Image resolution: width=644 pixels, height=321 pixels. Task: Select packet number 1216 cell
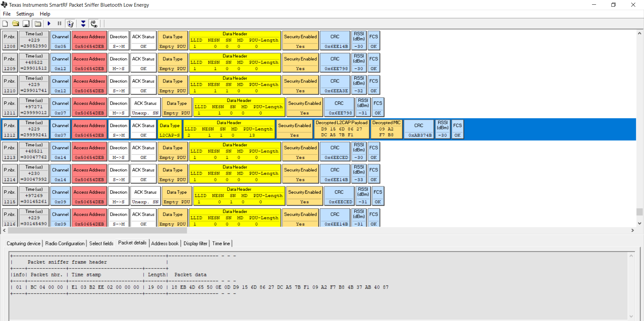[10, 218]
